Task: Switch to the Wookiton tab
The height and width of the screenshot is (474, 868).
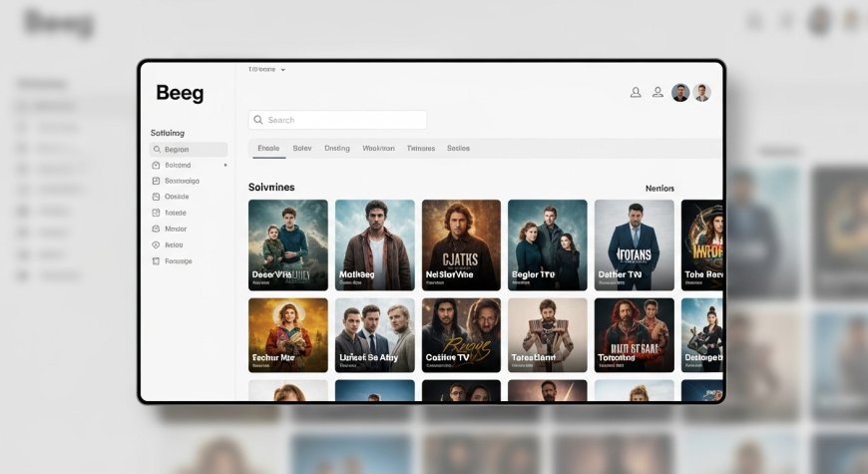Action: (x=379, y=148)
